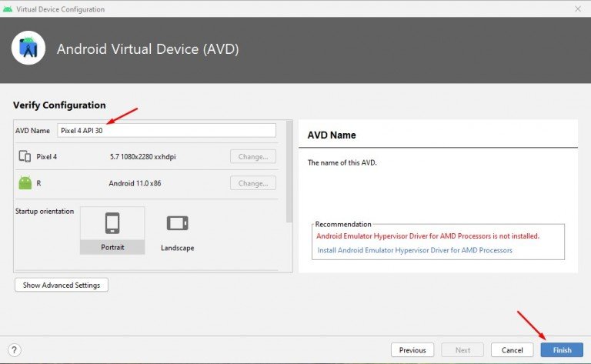Install Android Emulator Hypervisor Driver link
This screenshot has height=364, width=591.
click(x=415, y=250)
